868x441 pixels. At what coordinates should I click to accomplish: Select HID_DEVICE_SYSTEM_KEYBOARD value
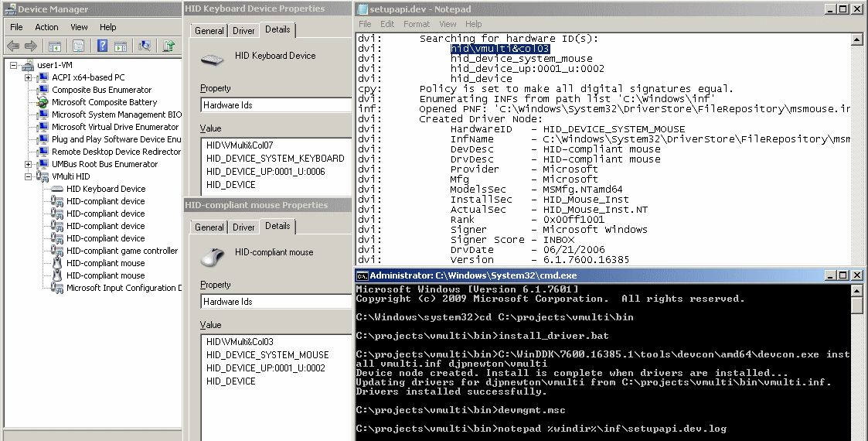pyautogui.click(x=275, y=159)
